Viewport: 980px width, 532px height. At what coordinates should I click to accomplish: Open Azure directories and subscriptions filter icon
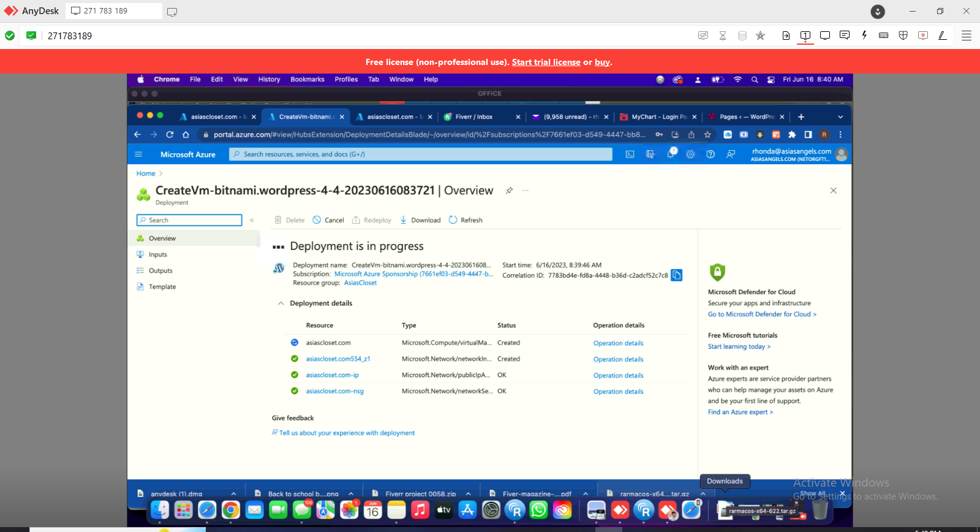(650, 154)
